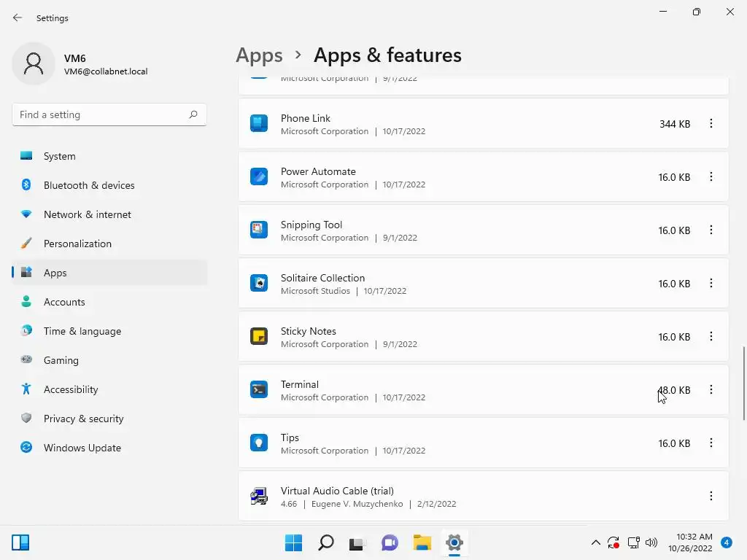Open Time & language settings
The height and width of the screenshot is (560, 747).
109,331
